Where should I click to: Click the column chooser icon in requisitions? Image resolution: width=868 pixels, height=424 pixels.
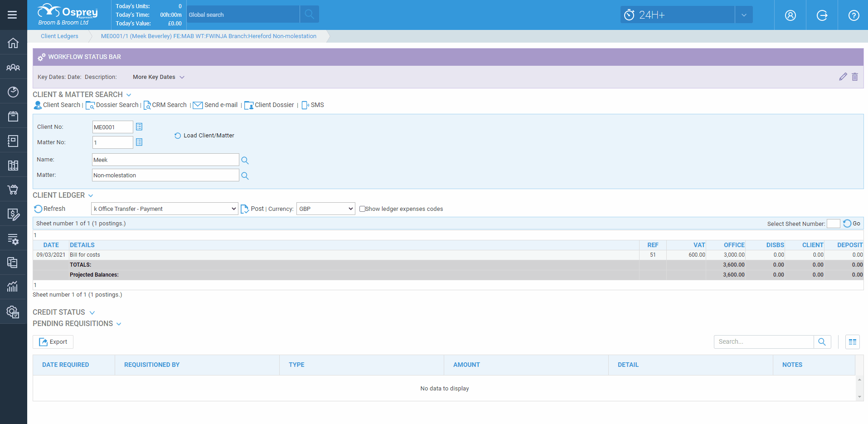(x=852, y=342)
